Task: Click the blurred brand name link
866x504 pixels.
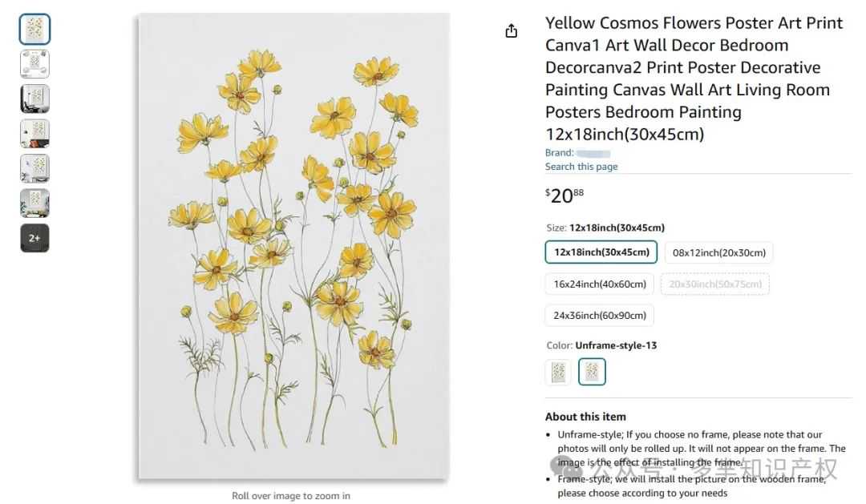Action: tap(593, 153)
